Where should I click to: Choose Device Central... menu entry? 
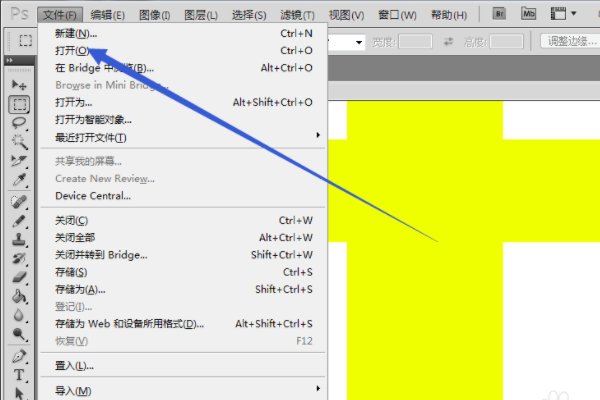pyautogui.click(x=183, y=196)
